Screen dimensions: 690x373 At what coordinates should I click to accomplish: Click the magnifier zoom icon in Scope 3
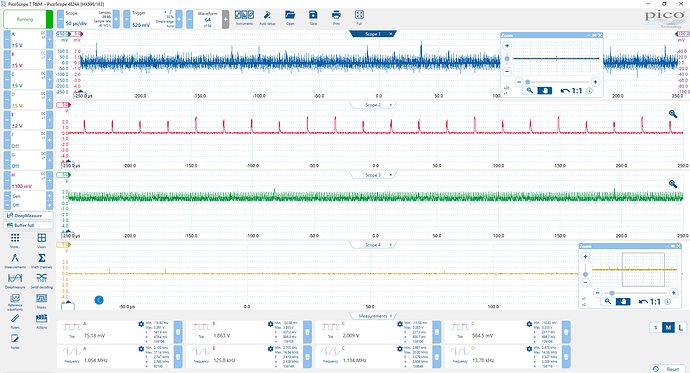(672, 184)
